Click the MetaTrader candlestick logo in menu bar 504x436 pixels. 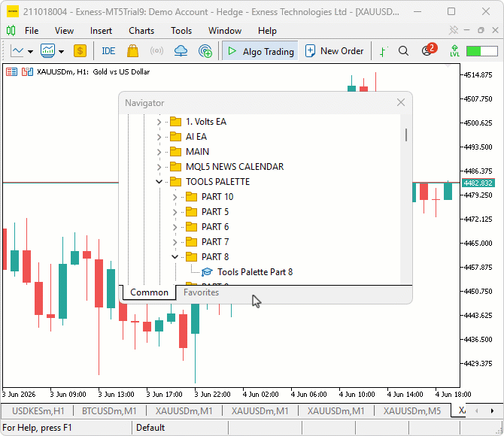pos(11,31)
